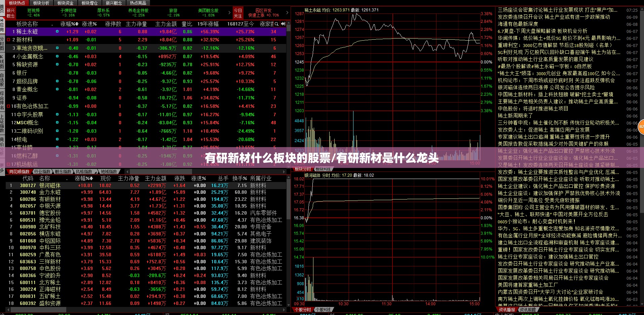The height and width of the screenshot is (315, 644).
Task: Sort sector table by 涨幅% arrow
Action: point(77,24)
